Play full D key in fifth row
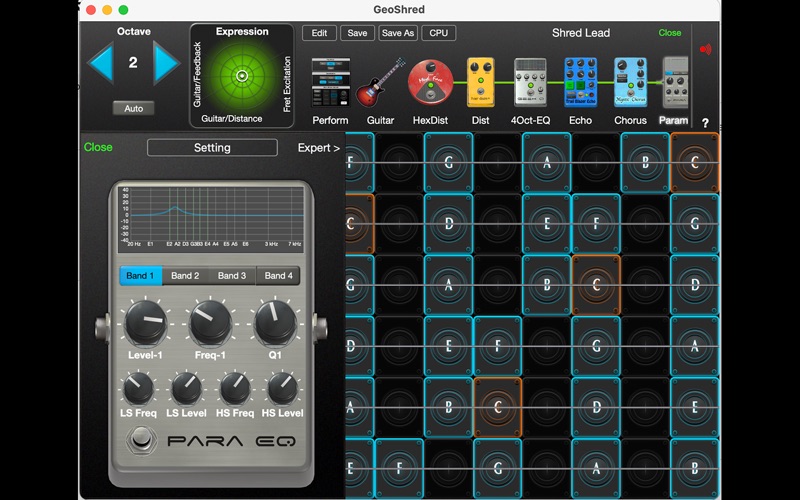Image resolution: width=800 pixels, height=500 pixels. pos(596,407)
